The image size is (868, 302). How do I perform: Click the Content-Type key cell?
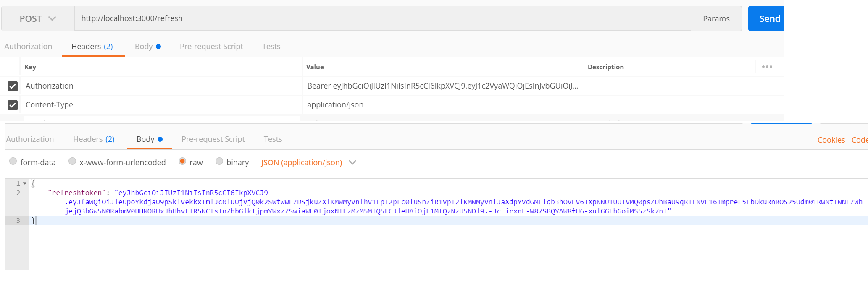pos(162,105)
